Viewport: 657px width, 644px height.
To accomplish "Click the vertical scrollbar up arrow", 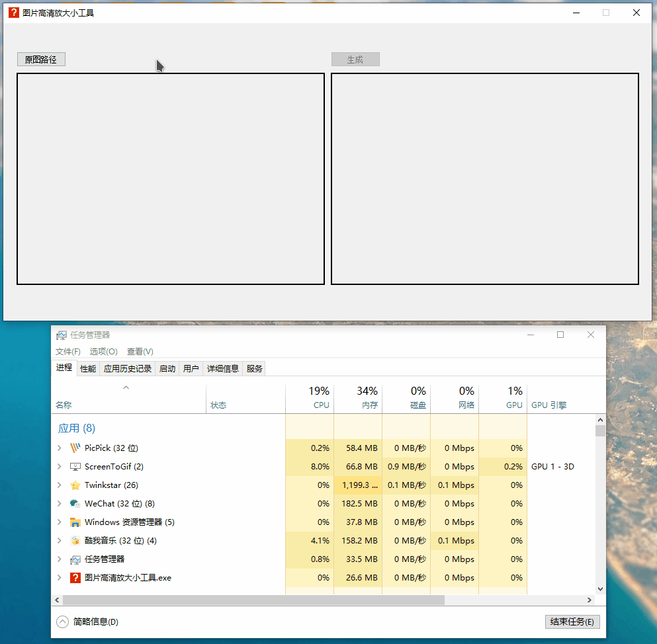I will tap(600, 420).
